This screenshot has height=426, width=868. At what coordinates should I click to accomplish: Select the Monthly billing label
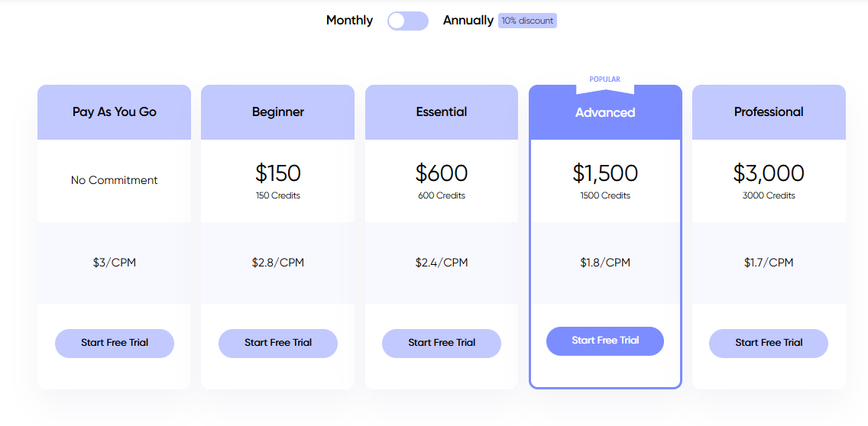pos(349,21)
